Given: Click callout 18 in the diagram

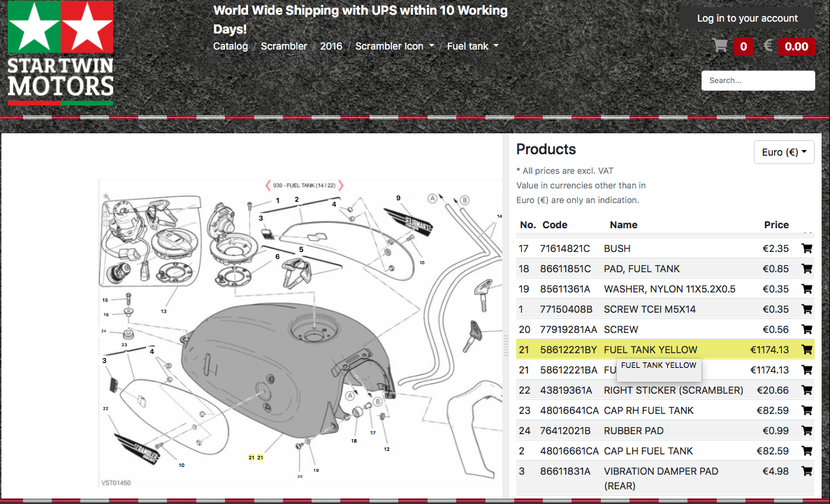Looking at the screenshot, I should (354, 440).
